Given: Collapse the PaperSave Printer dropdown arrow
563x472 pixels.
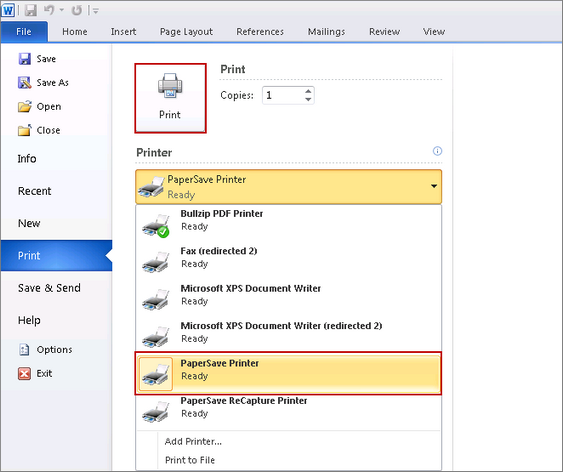Looking at the screenshot, I should click(x=434, y=186).
